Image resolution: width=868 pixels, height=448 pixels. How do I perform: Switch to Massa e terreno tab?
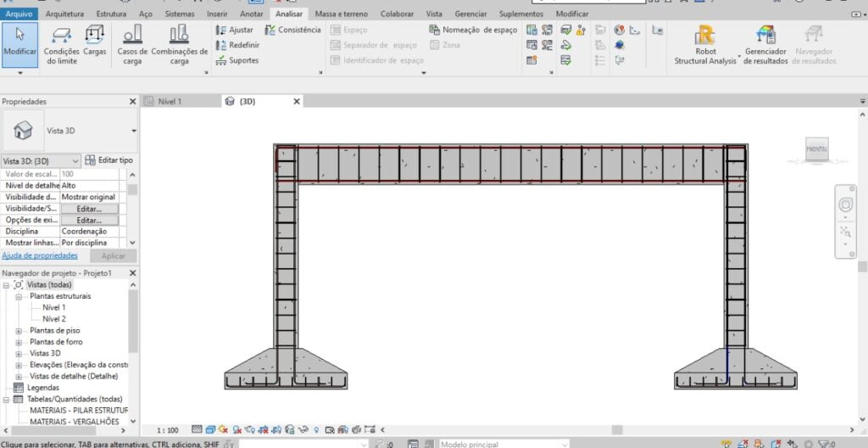tap(341, 14)
